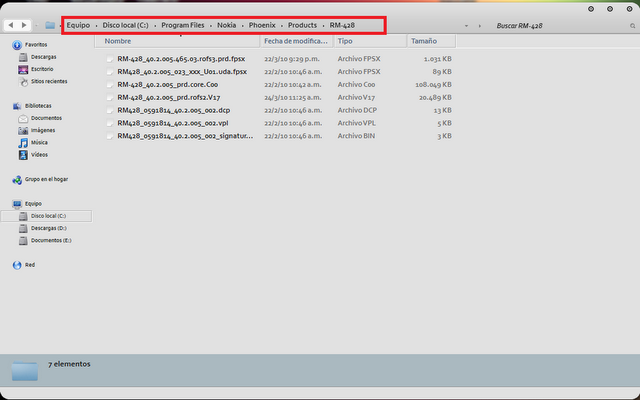Screen dimensions: 640x400
Task: Click the folder icon in address bar
Action: (x=50, y=25)
